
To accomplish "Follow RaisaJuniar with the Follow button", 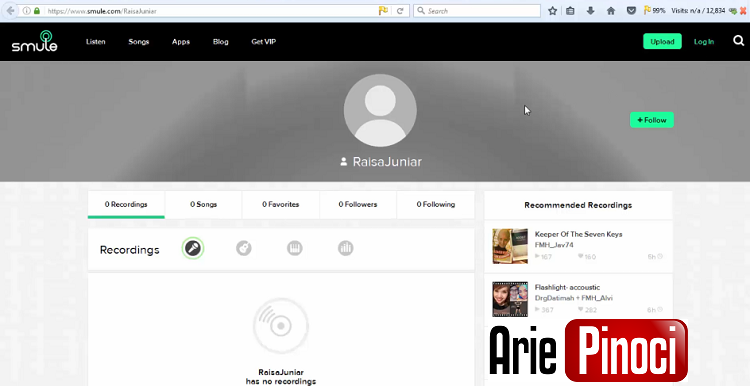I will [x=651, y=120].
